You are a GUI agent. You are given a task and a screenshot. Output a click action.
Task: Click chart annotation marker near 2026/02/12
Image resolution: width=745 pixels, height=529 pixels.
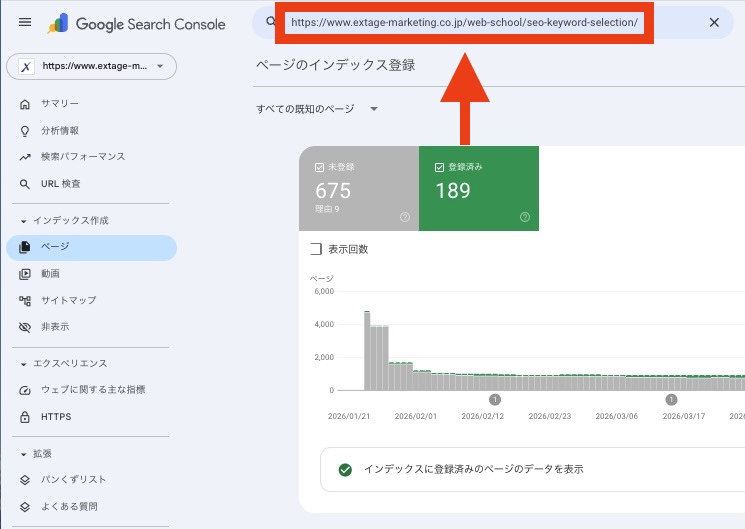pyautogui.click(x=495, y=400)
